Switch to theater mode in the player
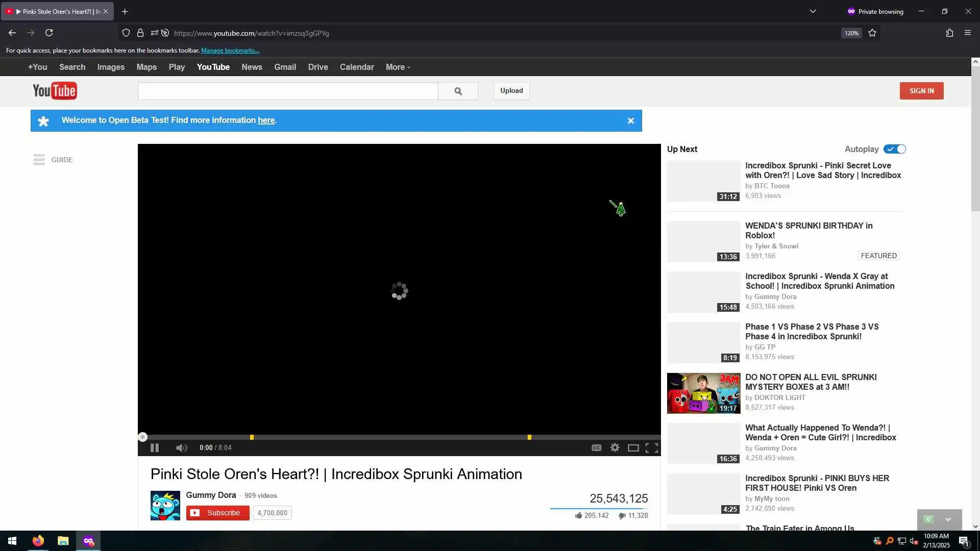980x551 pixels. click(x=633, y=448)
